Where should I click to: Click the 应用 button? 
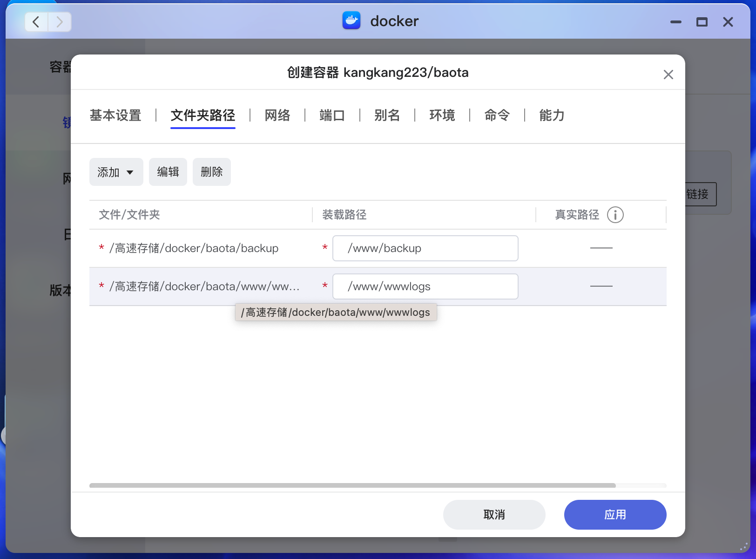[615, 515]
